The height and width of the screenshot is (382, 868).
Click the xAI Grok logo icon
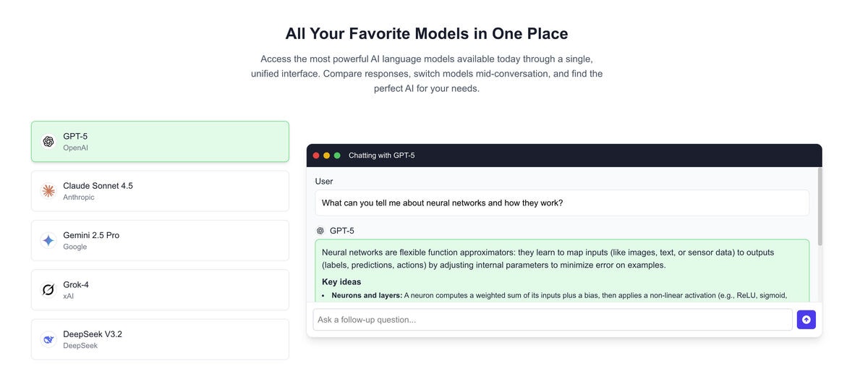click(x=48, y=290)
